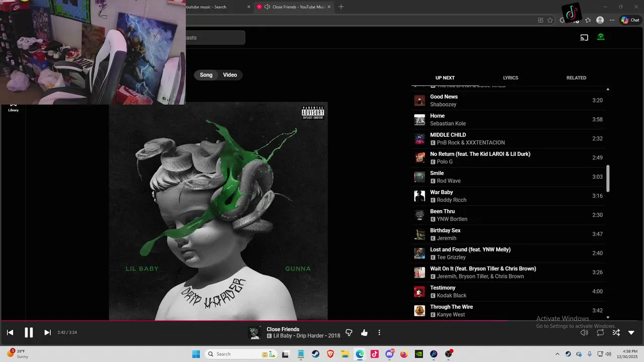The image size is (644, 362).
Task: Close the youtube music - Search tab
Action: (249, 7)
